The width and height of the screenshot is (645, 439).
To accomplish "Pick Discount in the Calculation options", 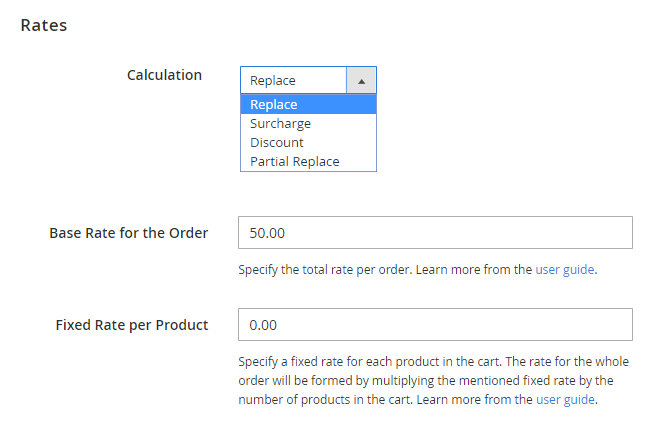I will pyautogui.click(x=277, y=143).
